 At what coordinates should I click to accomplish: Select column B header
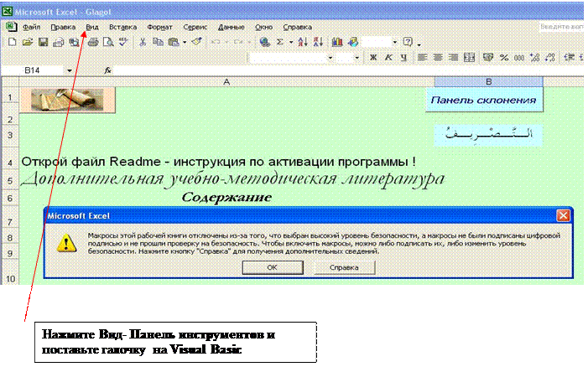(x=488, y=81)
